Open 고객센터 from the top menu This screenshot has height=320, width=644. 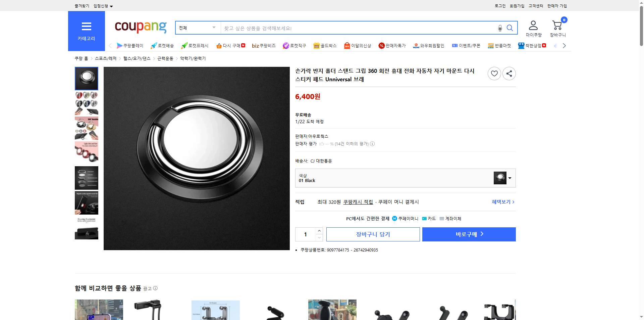coord(536,6)
